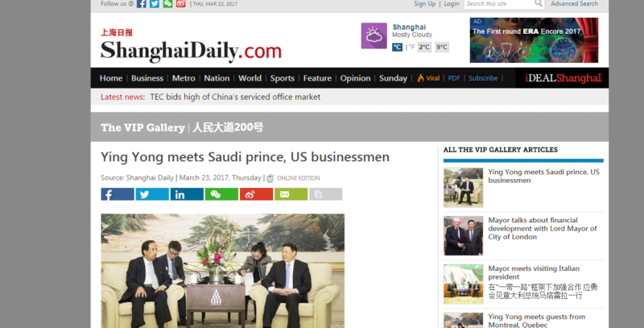
Task: Click the Twitter follow icon in top bar
Action: click(x=155, y=4)
